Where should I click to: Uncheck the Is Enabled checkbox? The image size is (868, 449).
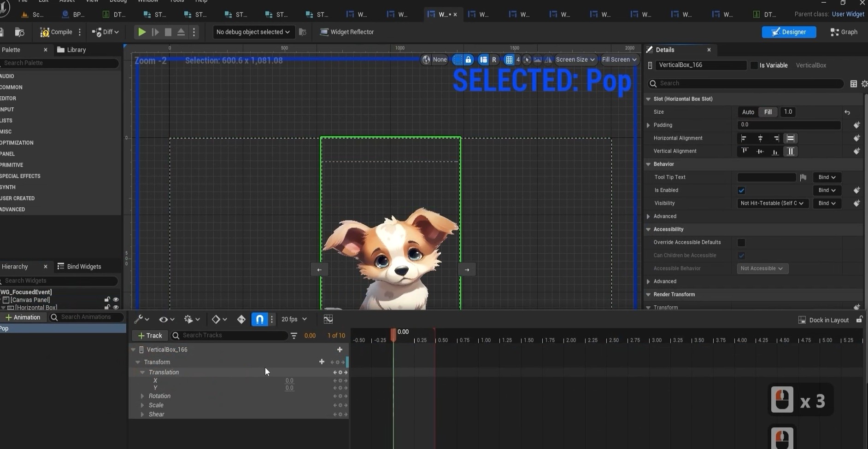point(741,190)
